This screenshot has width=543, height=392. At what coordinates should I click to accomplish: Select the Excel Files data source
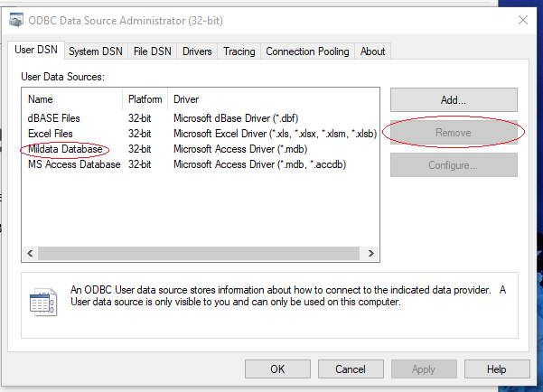[51, 134]
